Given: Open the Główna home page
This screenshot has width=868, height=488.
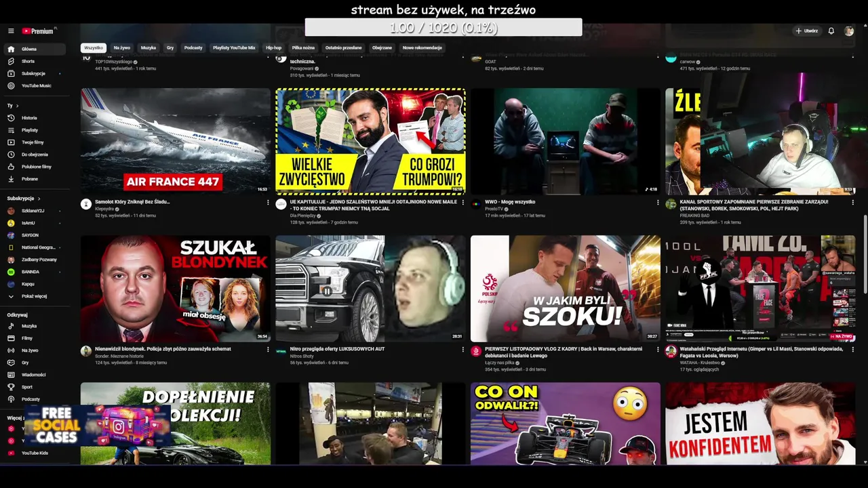Looking at the screenshot, I should [x=34, y=49].
